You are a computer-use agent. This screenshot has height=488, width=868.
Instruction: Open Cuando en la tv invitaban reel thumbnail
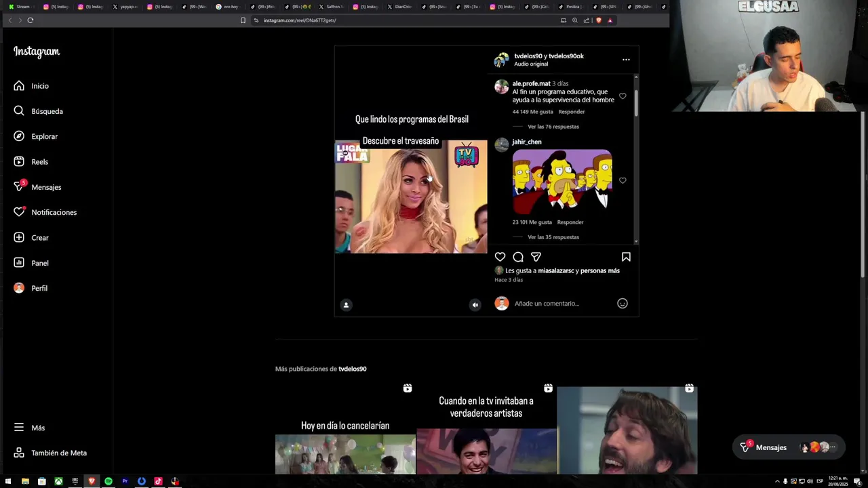(486, 430)
